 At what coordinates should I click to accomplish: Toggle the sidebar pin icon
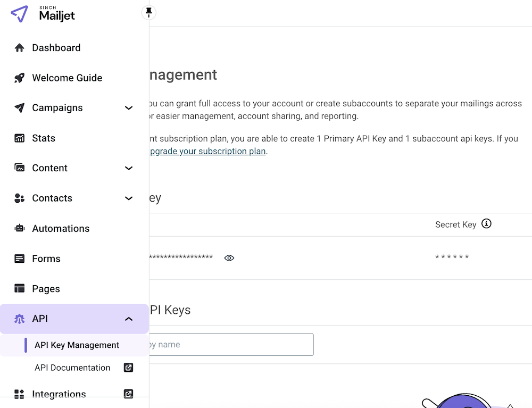point(148,12)
